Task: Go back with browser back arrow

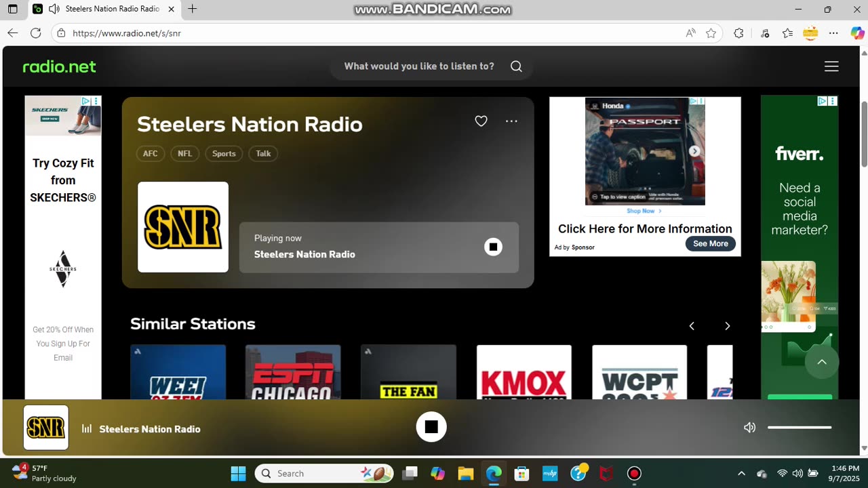Action: click(x=12, y=33)
